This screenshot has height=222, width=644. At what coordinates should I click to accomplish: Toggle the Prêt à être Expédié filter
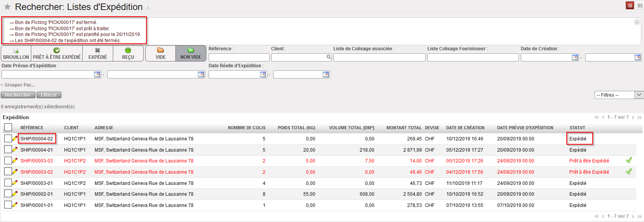[57, 53]
